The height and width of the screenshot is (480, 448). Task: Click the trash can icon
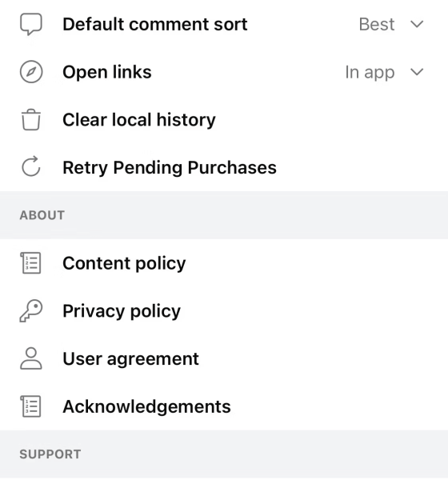[31, 119]
